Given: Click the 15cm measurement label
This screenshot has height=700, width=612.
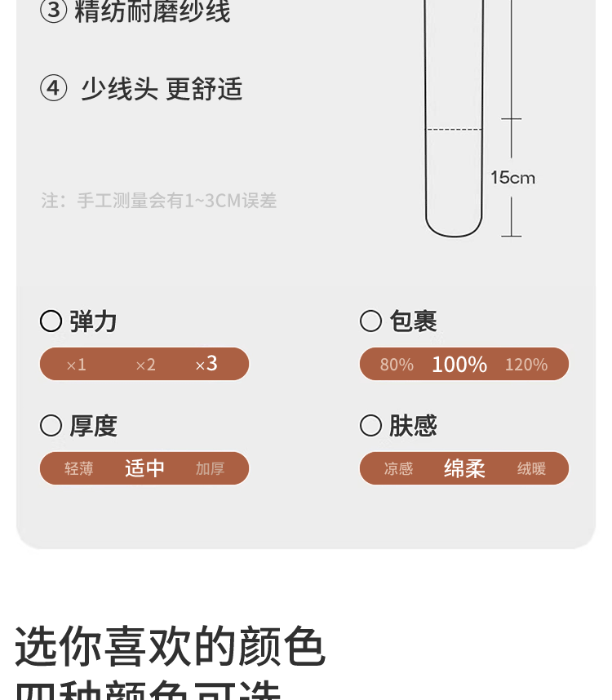Looking at the screenshot, I should [512, 178].
